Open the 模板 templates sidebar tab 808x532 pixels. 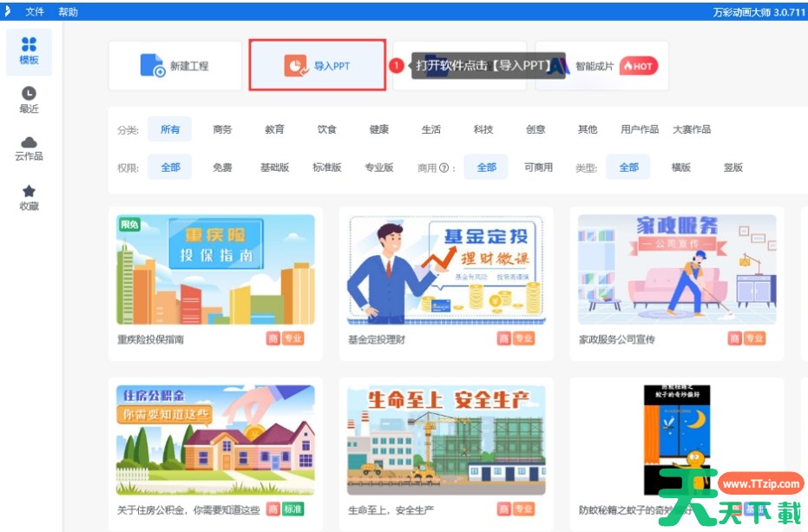29,51
